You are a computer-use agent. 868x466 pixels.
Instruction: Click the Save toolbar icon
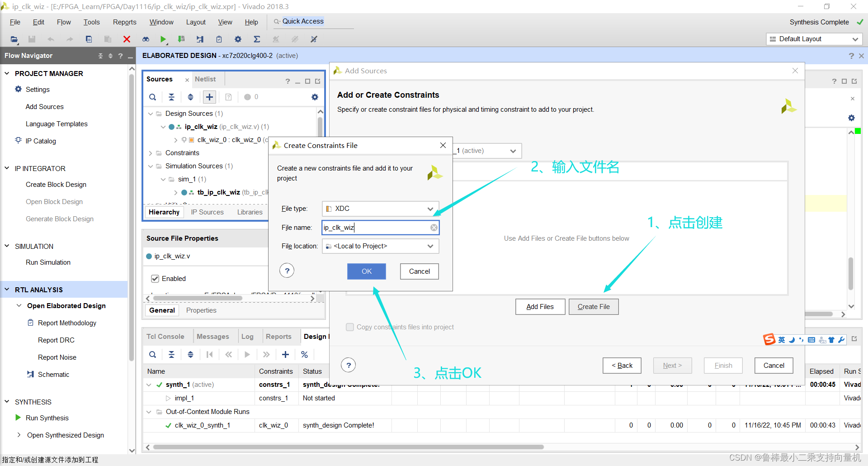pyautogui.click(x=32, y=39)
